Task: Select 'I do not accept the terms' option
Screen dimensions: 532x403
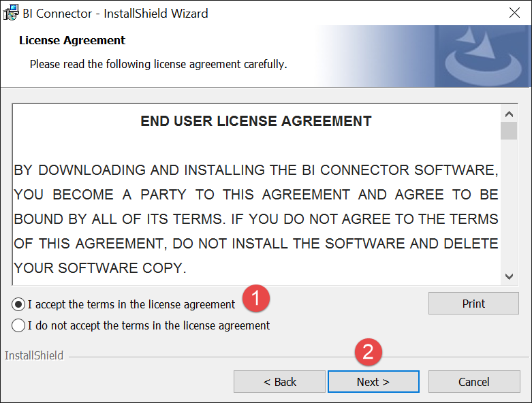Action: 18,325
